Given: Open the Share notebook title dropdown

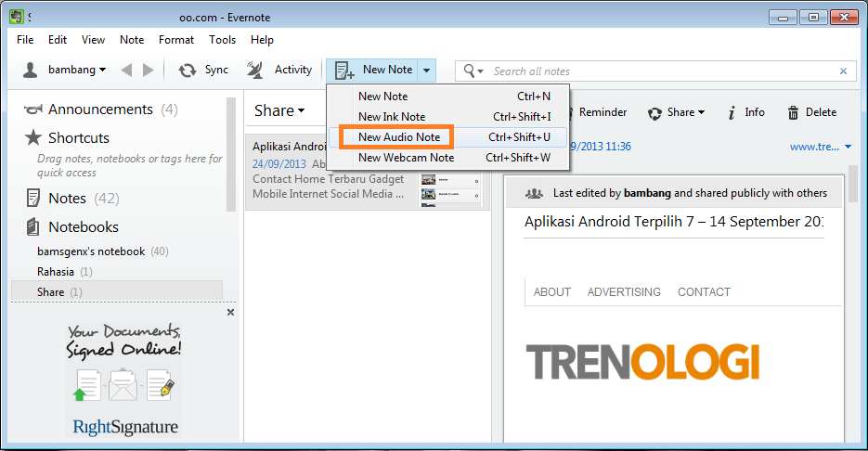Looking at the screenshot, I should pos(301,110).
